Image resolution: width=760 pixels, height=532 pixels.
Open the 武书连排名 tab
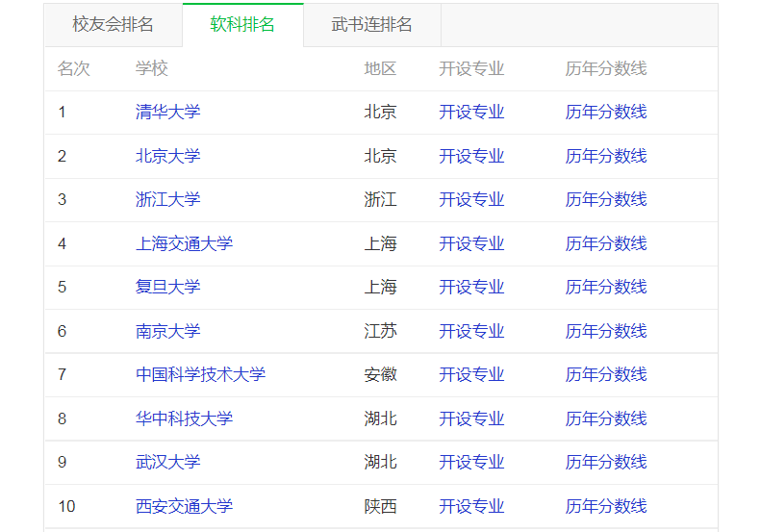pyautogui.click(x=371, y=25)
